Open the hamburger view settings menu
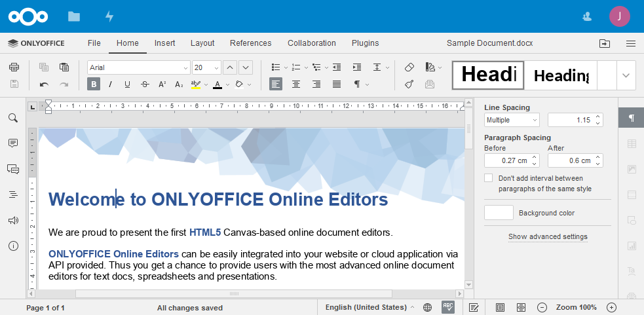This screenshot has width=644, height=315. pos(631,43)
